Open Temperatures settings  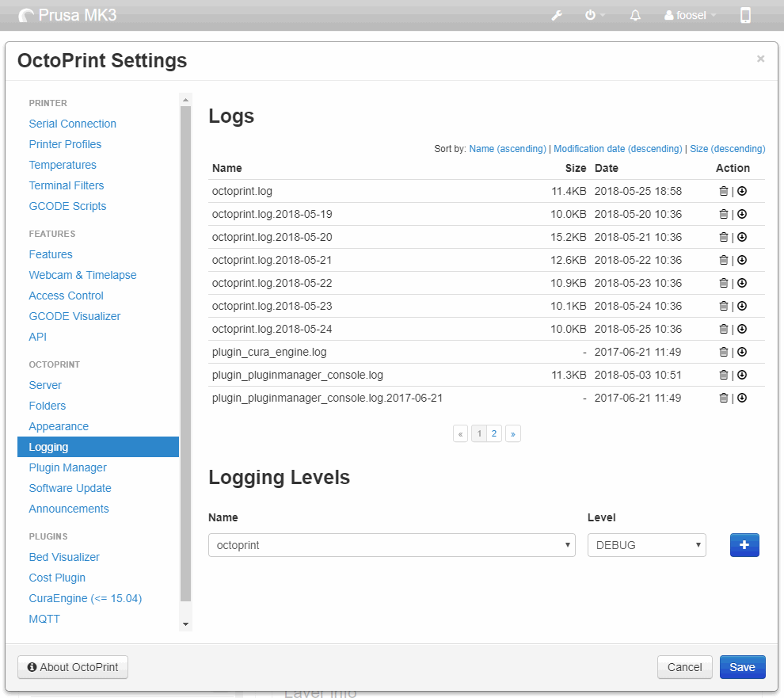63,165
